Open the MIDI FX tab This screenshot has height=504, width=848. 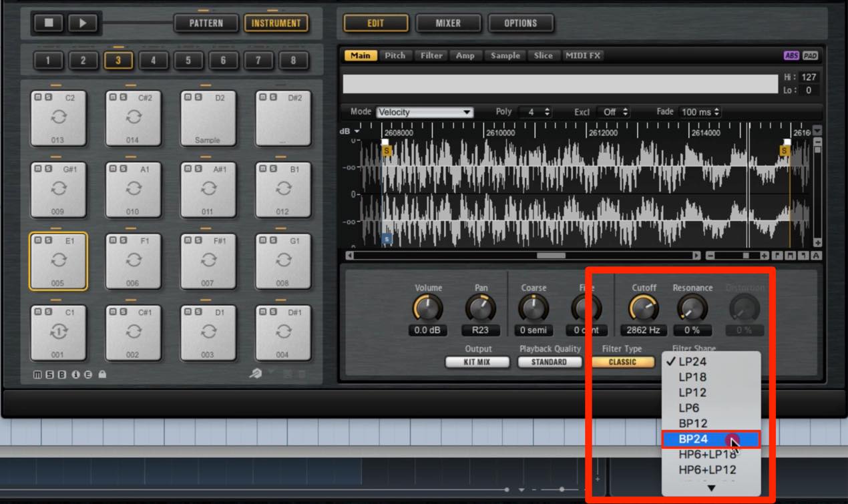coord(582,55)
